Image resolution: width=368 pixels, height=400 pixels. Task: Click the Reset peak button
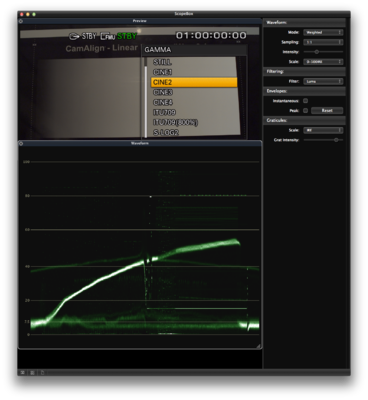pyautogui.click(x=327, y=110)
